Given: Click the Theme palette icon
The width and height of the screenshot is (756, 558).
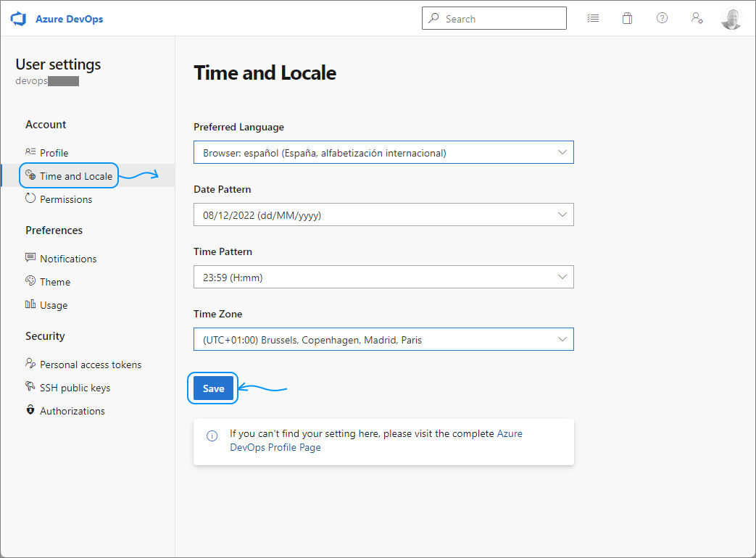Looking at the screenshot, I should click(x=30, y=280).
